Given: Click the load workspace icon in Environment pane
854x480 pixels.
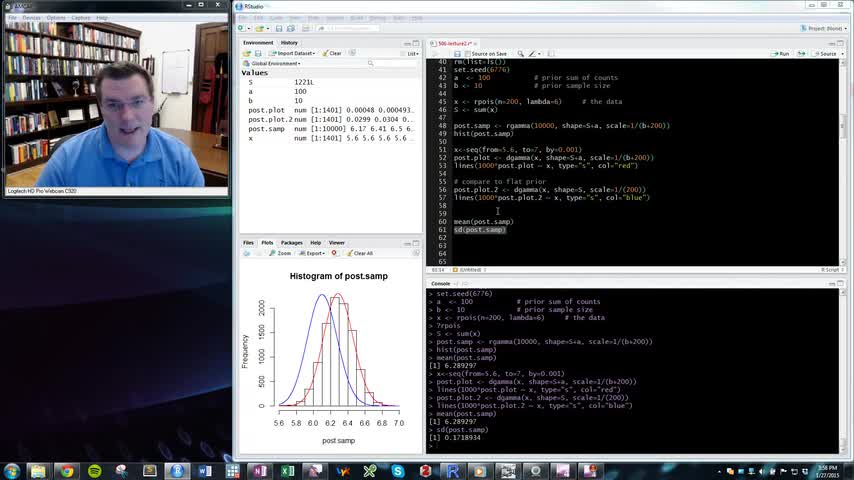Looking at the screenshot, I should click(247, 53).
